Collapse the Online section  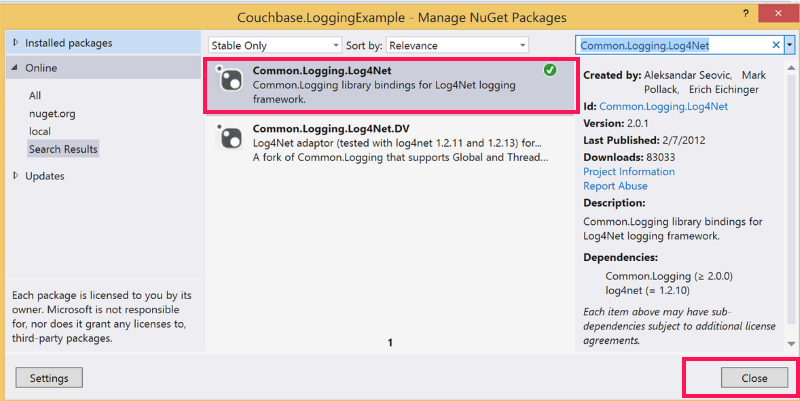(x=15, y=68)
